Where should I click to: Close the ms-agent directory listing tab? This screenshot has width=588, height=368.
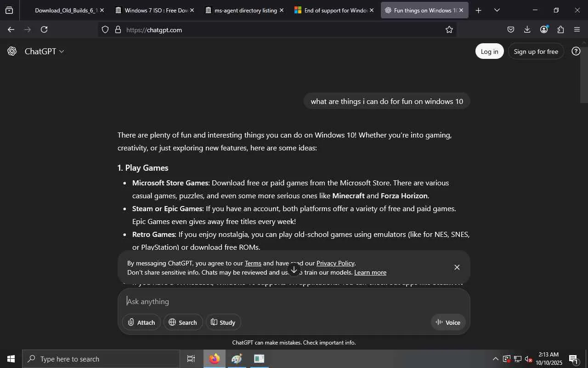[x=282, y=10]
